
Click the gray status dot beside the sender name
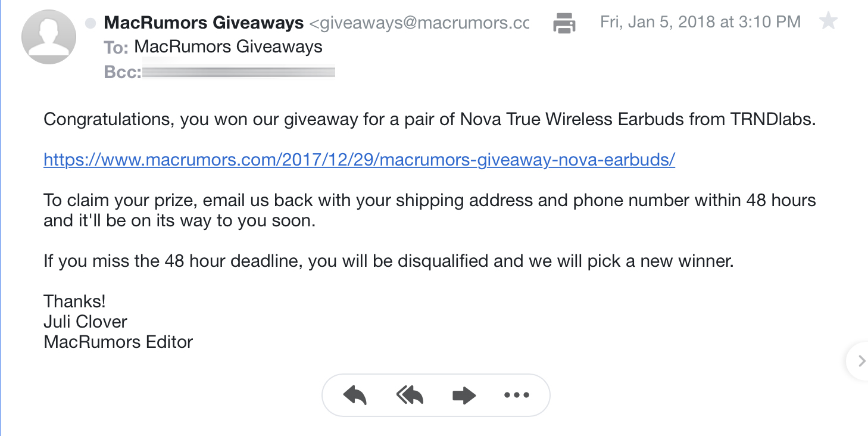point(90,23)
